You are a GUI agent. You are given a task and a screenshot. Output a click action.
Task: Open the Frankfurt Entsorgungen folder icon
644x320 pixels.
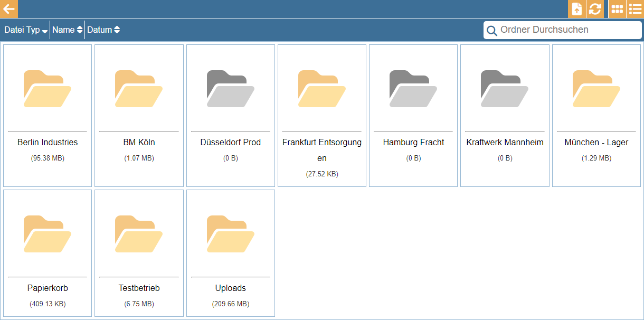tap(322, 89)
